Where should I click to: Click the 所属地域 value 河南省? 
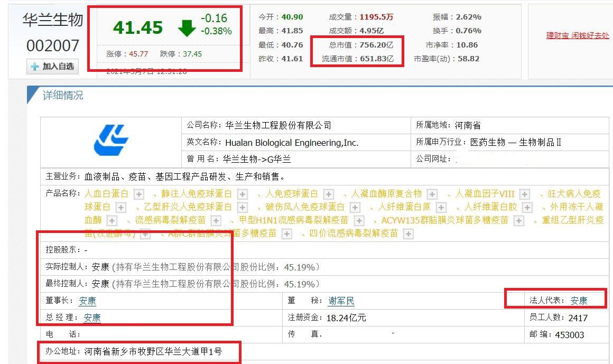point(467,125)
